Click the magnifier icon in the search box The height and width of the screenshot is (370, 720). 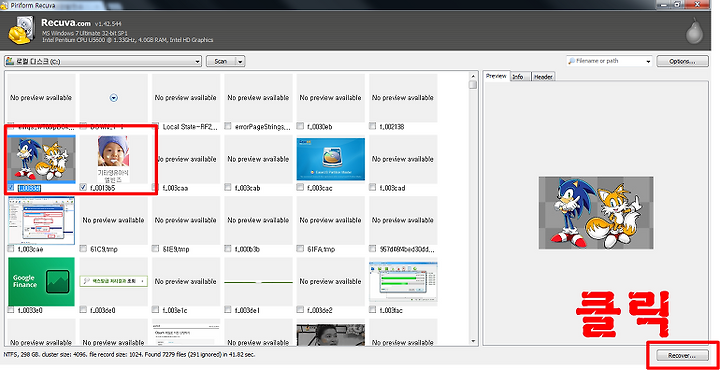click(571, 61)
